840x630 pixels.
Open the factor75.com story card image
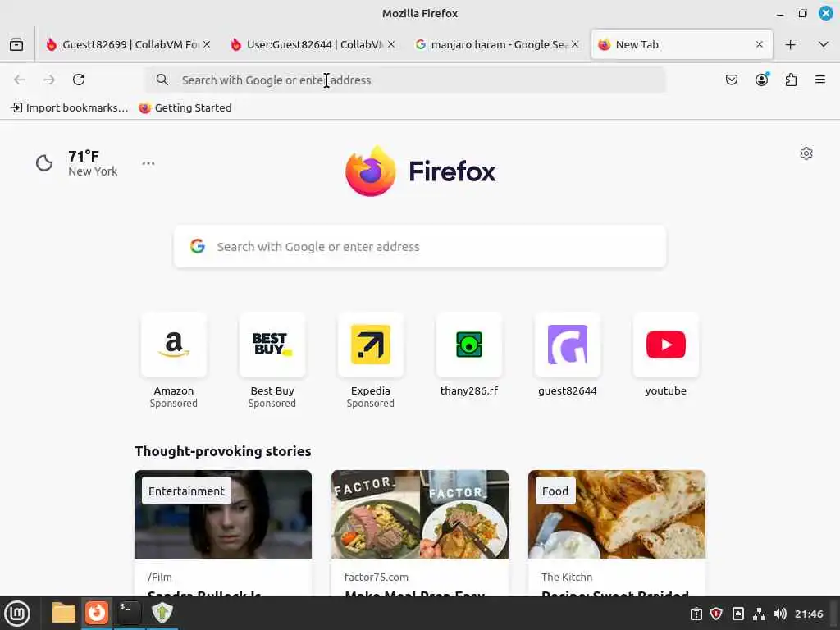tap(420, 514)
